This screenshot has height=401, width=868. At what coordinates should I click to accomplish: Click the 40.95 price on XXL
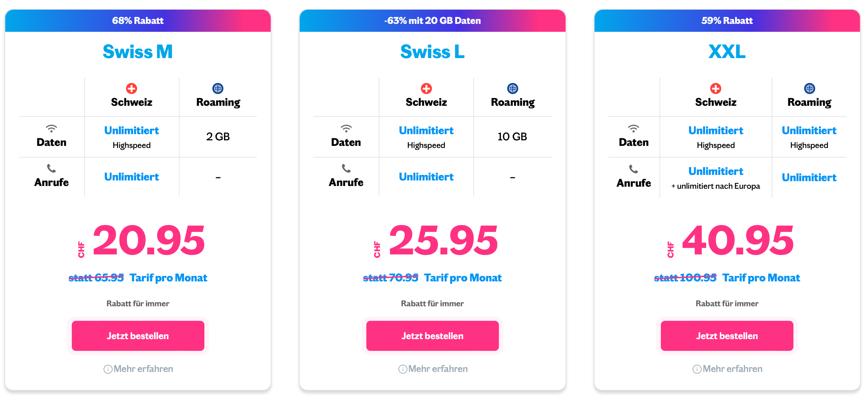click(738, 240)
